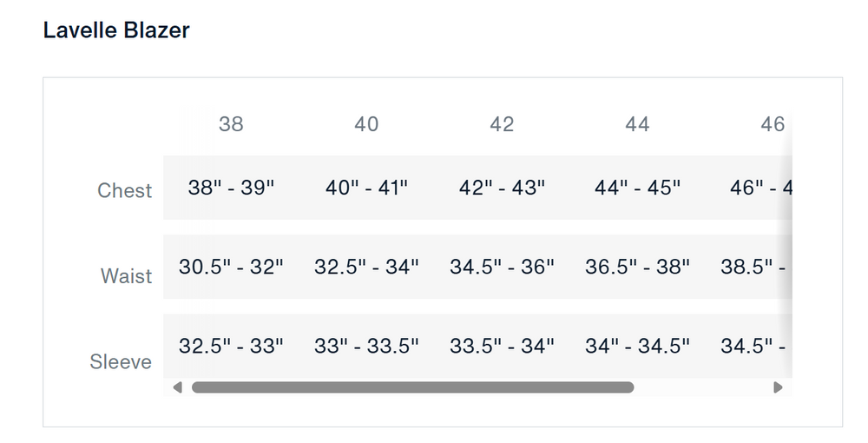
Task: Click the Sleeve row label
Action: pos(121,361)
